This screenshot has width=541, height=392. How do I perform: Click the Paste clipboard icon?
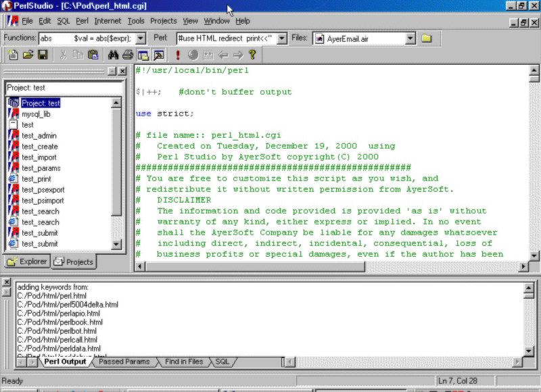(x=93, y=55)
